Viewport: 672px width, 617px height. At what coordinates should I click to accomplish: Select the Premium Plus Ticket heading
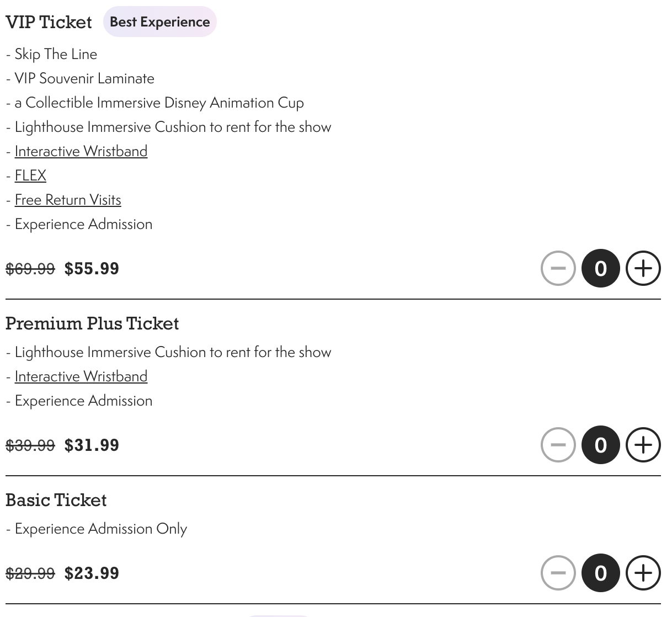point(92,323)
